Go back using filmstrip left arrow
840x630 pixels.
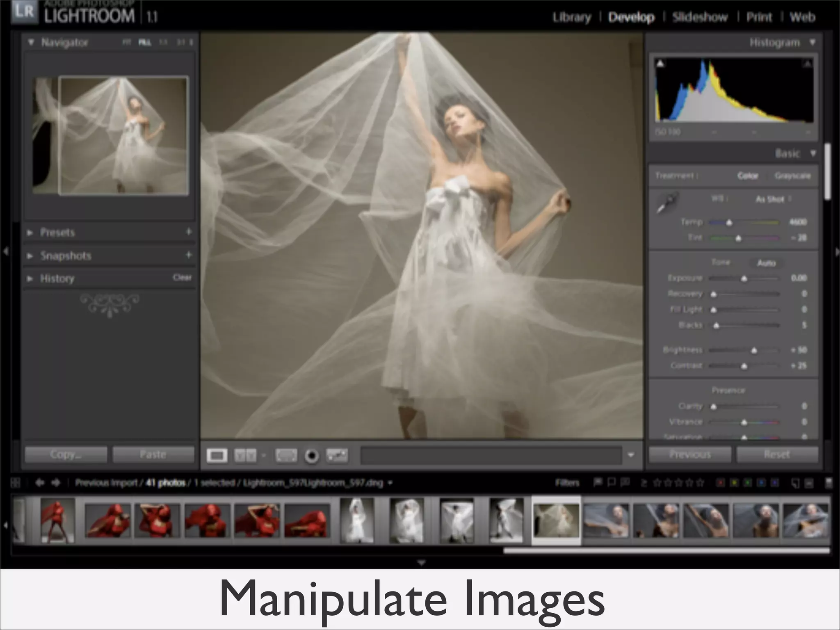[40, 483]
